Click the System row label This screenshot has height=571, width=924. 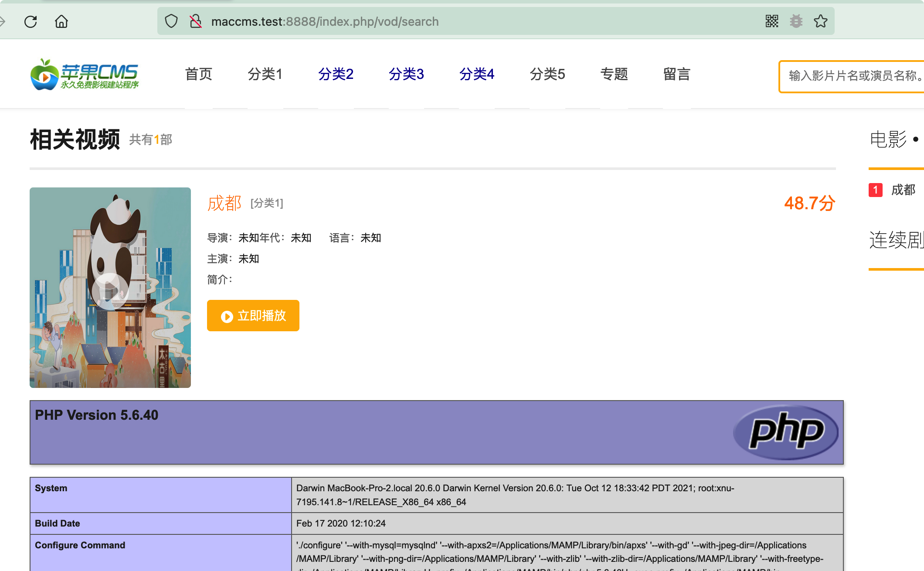click(51, 488)
